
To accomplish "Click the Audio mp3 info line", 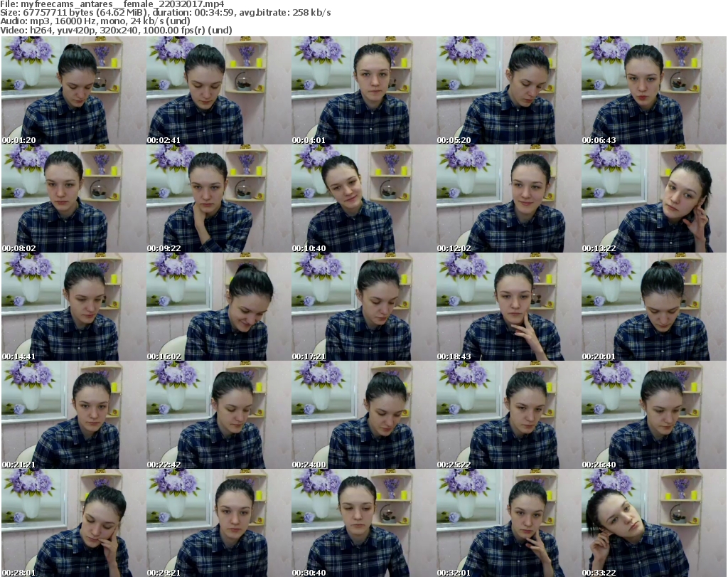I will tap(95, 21).
